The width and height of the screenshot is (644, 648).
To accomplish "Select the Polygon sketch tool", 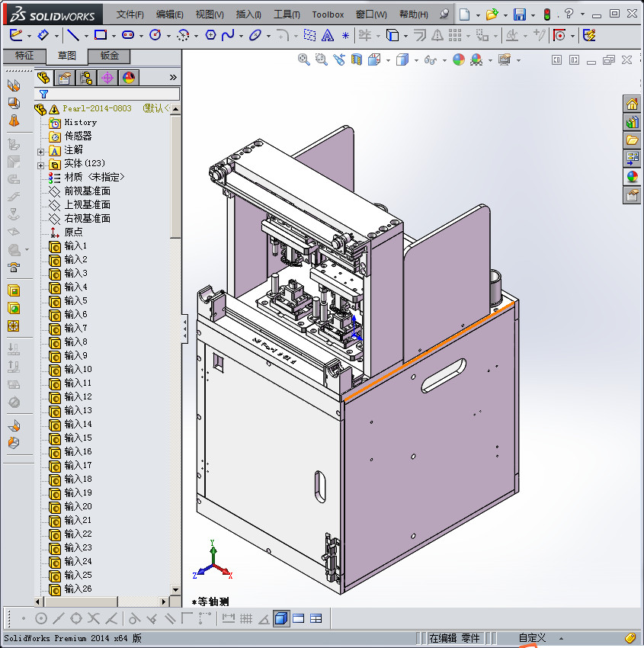I will [210, 35].
